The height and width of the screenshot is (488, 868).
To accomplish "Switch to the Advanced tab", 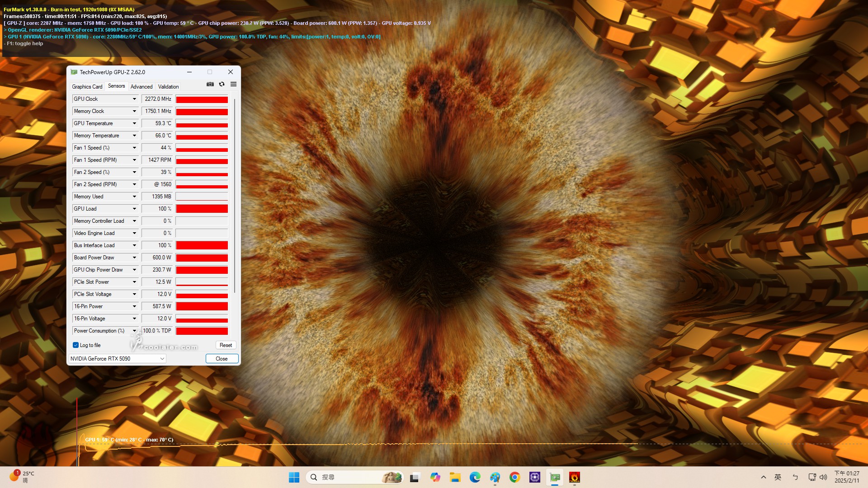I will [142, 87].
